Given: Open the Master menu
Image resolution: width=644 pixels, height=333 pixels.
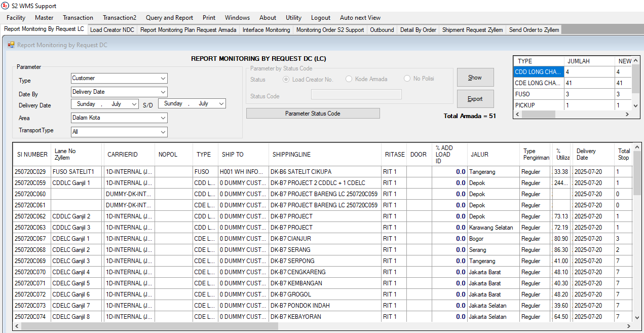Looking at the screenshot, I should (44, 17).
